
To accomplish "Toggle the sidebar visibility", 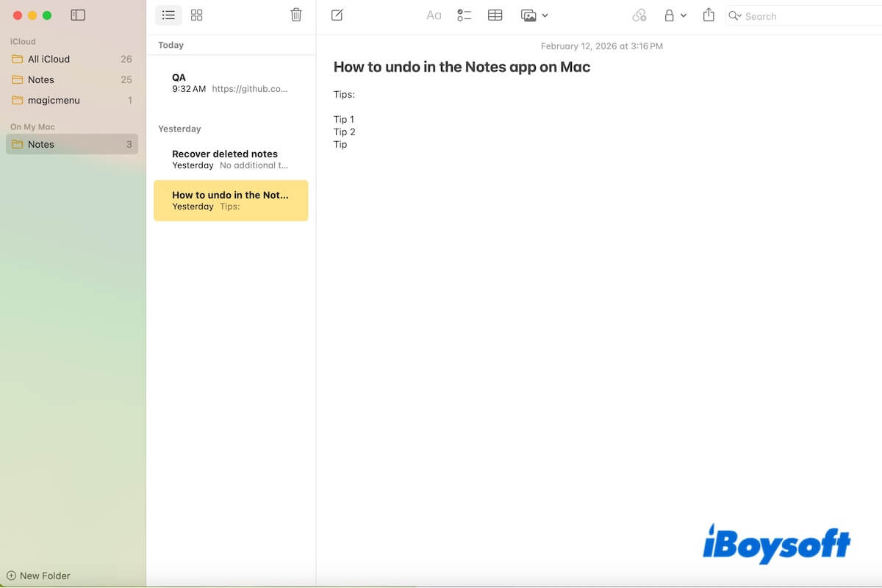I will [x=78, y=15].
